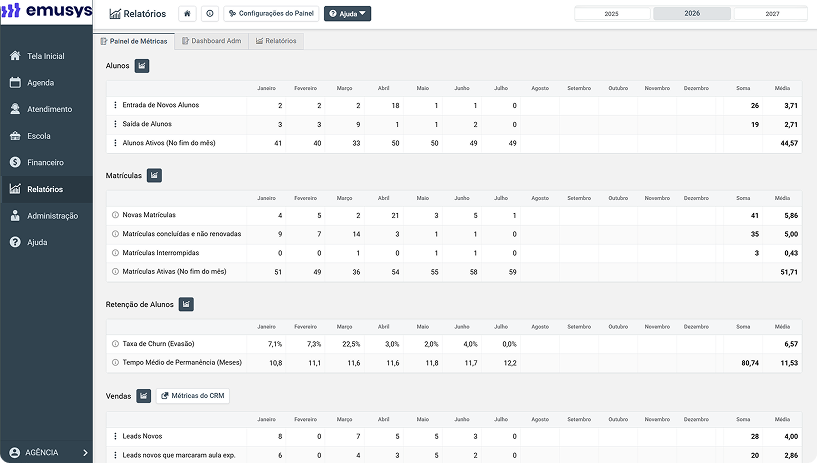Screen dimensions: 817x463
Task: Click info icon beside Matrículas concluídas e não renovadas
Action: pyautogui.click(x=115, y=234)
